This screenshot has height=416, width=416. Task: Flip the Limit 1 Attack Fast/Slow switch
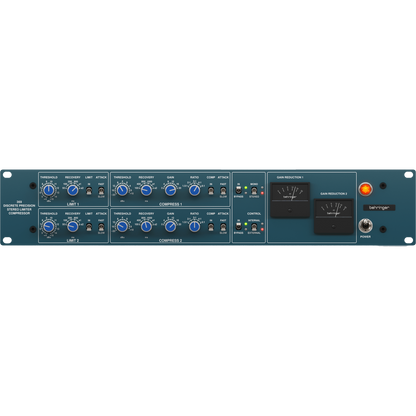click(101, 191)
